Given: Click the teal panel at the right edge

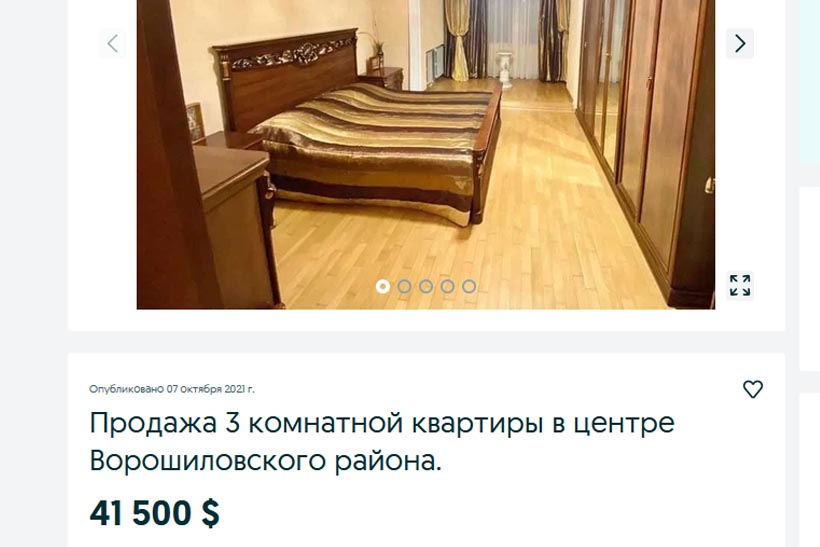Looking at the screenshot, I should pyautogui.click(x=810, y=82).
